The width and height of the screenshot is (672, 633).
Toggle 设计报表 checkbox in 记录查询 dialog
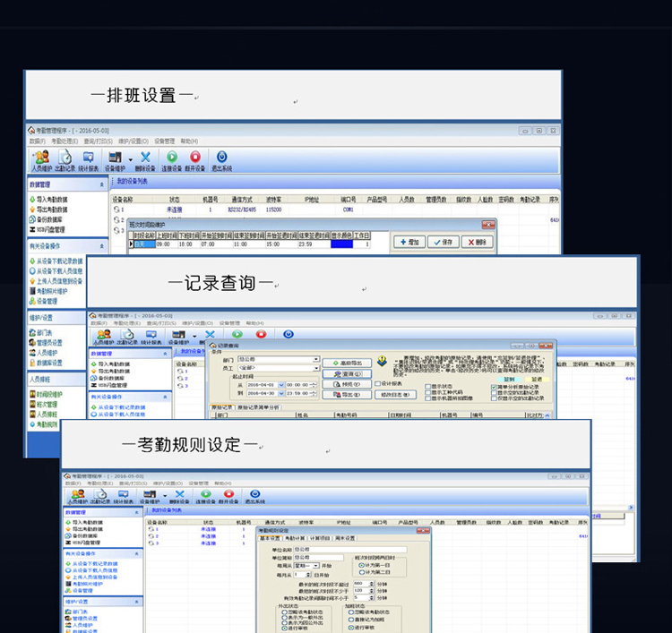click(x=377, y=384)
